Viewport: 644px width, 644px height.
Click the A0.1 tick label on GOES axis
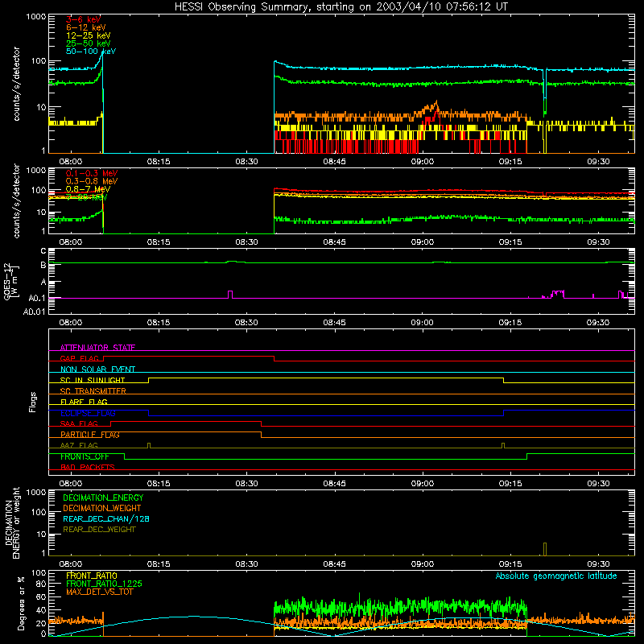37,299
